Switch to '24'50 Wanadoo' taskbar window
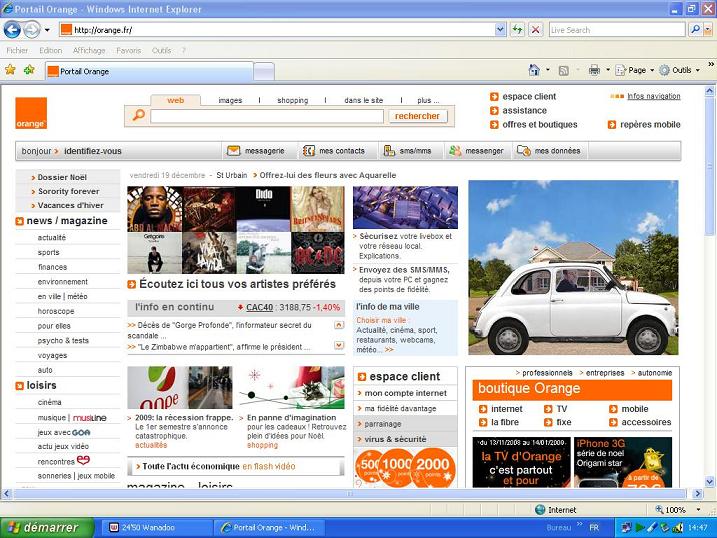Viewport: 717px width, 538px height. (x=155, y=527)
